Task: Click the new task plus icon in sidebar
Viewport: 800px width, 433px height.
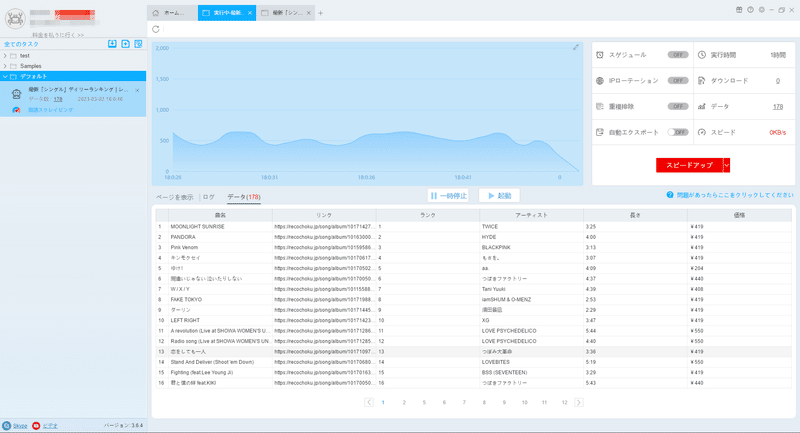Action: [x=126, y=44]
